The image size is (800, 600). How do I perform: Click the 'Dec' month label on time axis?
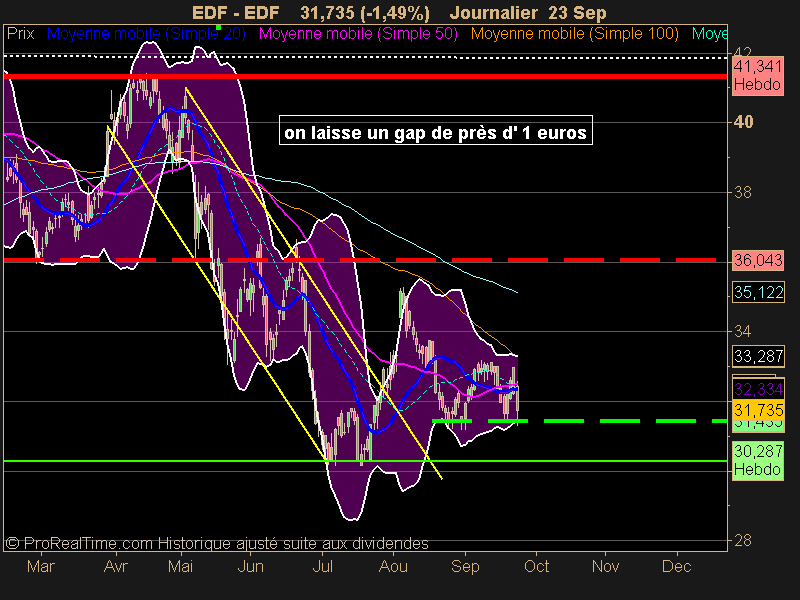click(677, 566)
